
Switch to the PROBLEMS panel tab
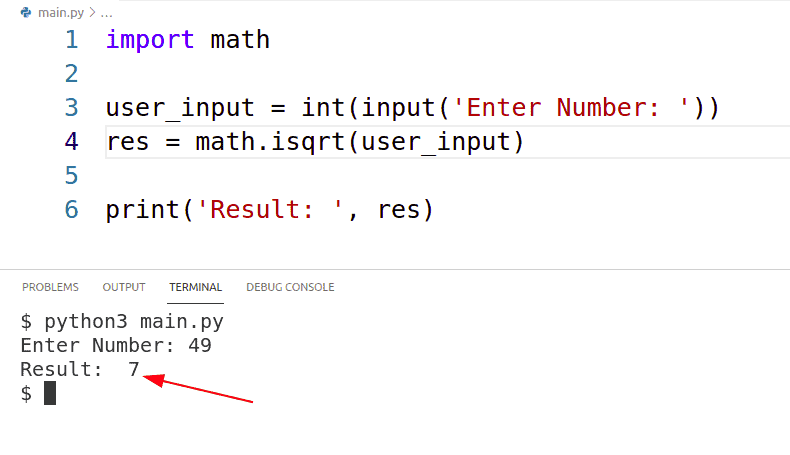(50, 287)
